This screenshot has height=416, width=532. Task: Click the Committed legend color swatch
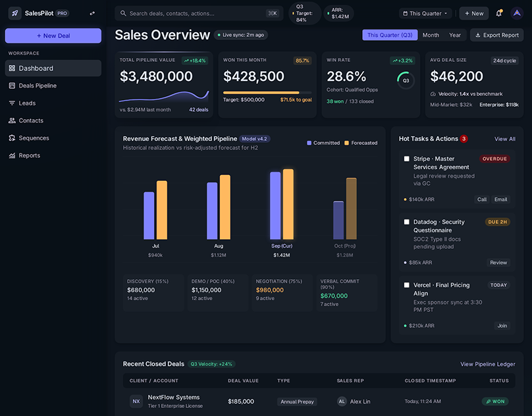point(309,143)
